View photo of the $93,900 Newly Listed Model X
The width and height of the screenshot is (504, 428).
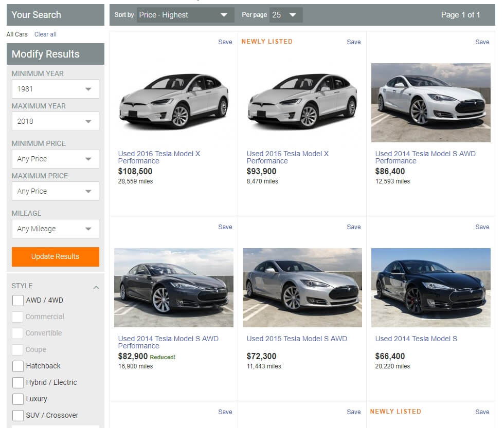pyautogui.click(x=302, y=102)
